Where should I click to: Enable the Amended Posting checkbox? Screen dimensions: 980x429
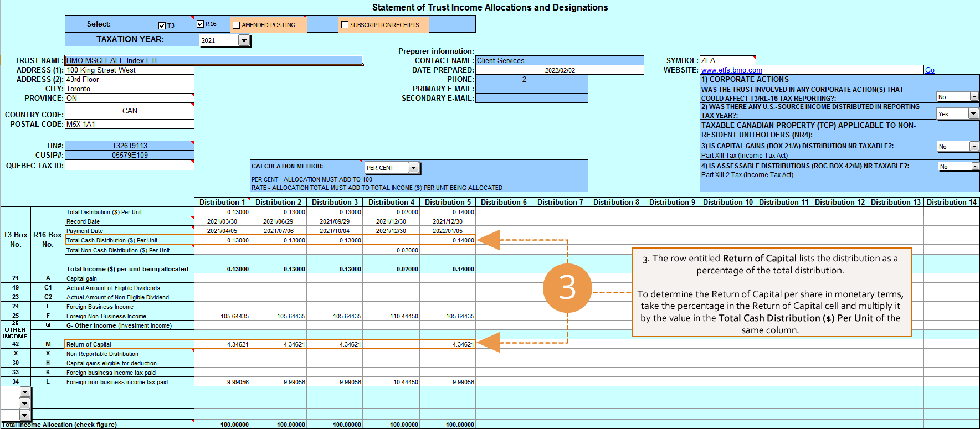tap(237, 25)
